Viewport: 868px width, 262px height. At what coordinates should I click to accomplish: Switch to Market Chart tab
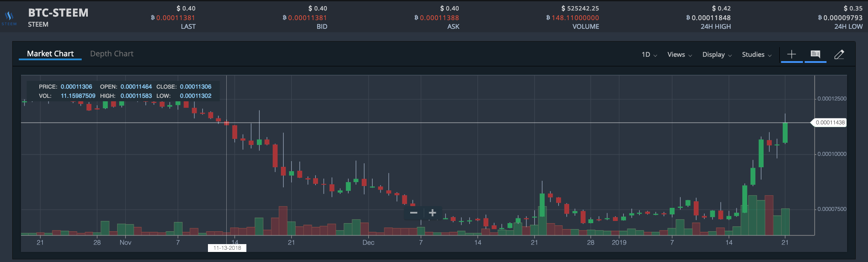(50, 54)
